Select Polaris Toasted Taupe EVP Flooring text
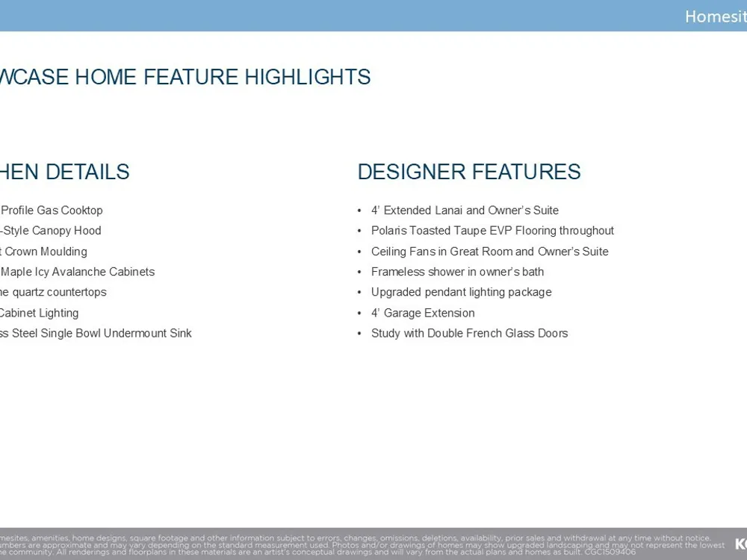The height and width of the screenshot is (560, 747). 492,231
